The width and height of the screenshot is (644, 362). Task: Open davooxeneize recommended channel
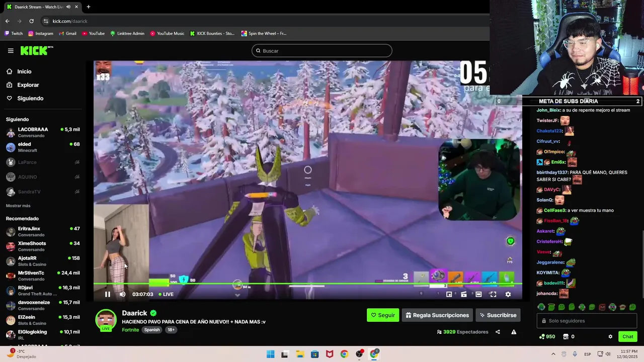click(43, 305)
